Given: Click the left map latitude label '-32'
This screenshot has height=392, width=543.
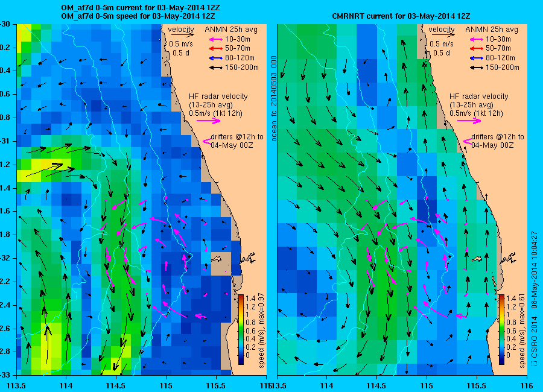Looking at the screenshot, I should [6, 258].
